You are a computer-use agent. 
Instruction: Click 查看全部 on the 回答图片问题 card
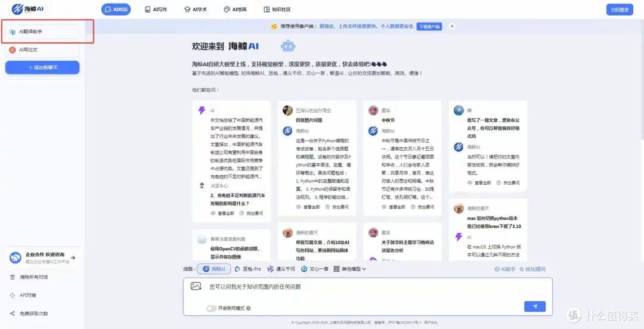point(308,207)
